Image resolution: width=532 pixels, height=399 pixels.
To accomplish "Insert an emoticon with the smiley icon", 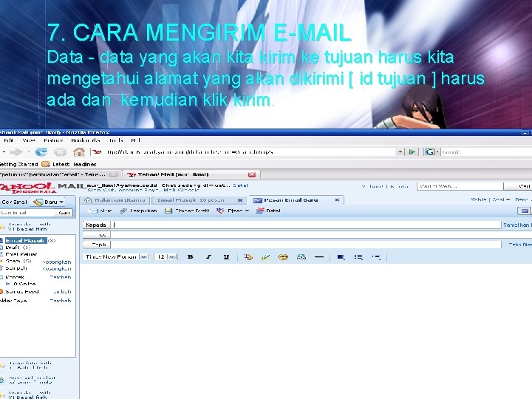I will [283, 257].
